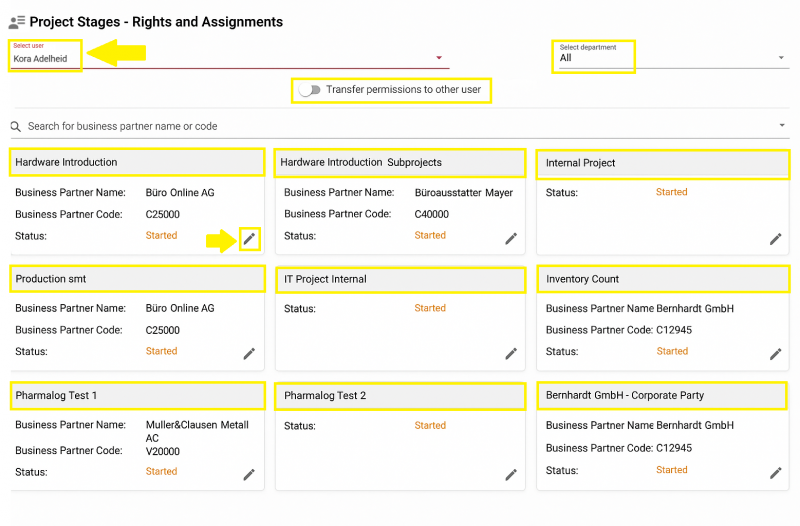Edit the Internal Project card
The height and width of the screenshot is (526, 800).
775,239
